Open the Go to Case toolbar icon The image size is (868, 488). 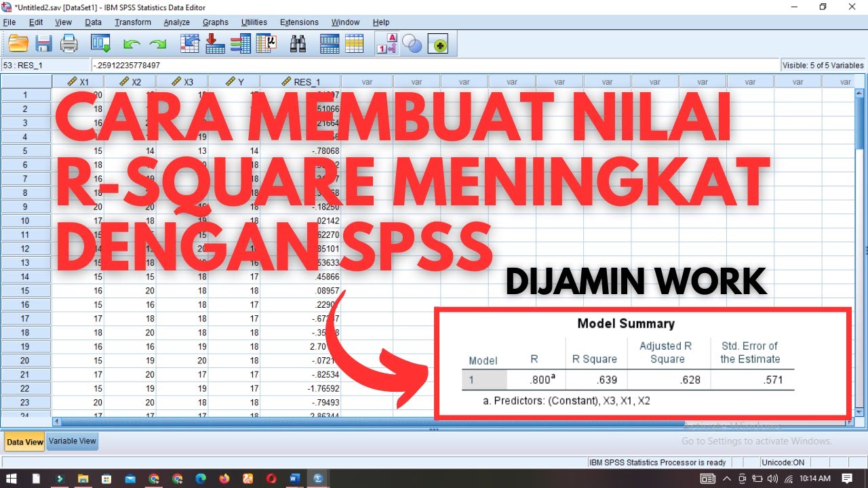[190, 44]
